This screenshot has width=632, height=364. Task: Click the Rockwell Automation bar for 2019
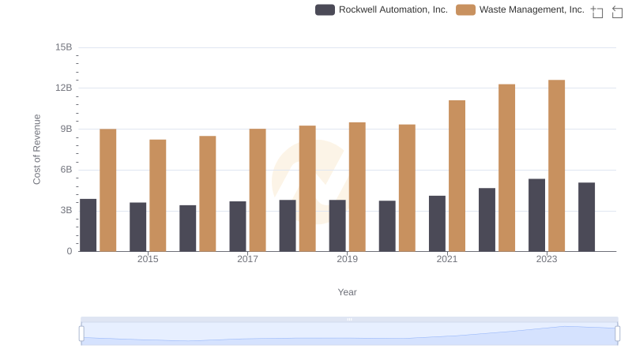pyautogui.click(x=337, y=226)
